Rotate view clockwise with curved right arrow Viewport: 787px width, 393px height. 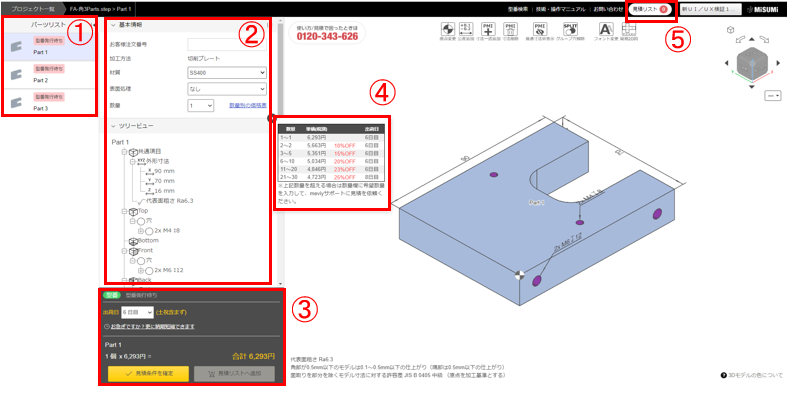click(763, 39)
